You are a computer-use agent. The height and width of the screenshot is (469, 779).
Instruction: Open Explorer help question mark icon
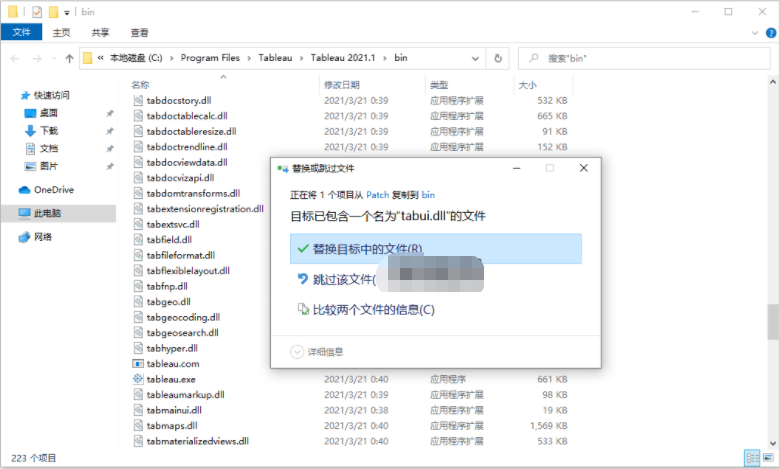click(x=771, y=33)
